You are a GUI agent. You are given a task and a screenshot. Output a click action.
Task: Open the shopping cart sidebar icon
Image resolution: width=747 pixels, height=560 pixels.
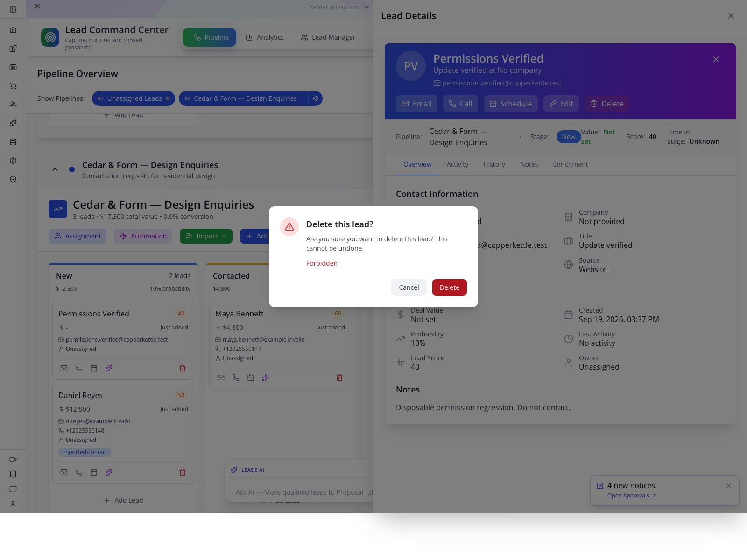coord(13,86)
